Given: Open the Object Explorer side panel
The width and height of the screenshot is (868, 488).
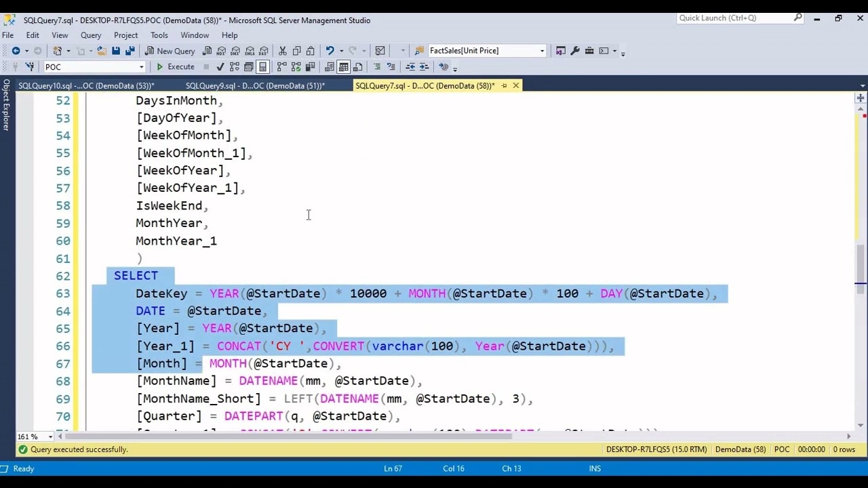Looking at the screenshot, I should pos(6,105).
